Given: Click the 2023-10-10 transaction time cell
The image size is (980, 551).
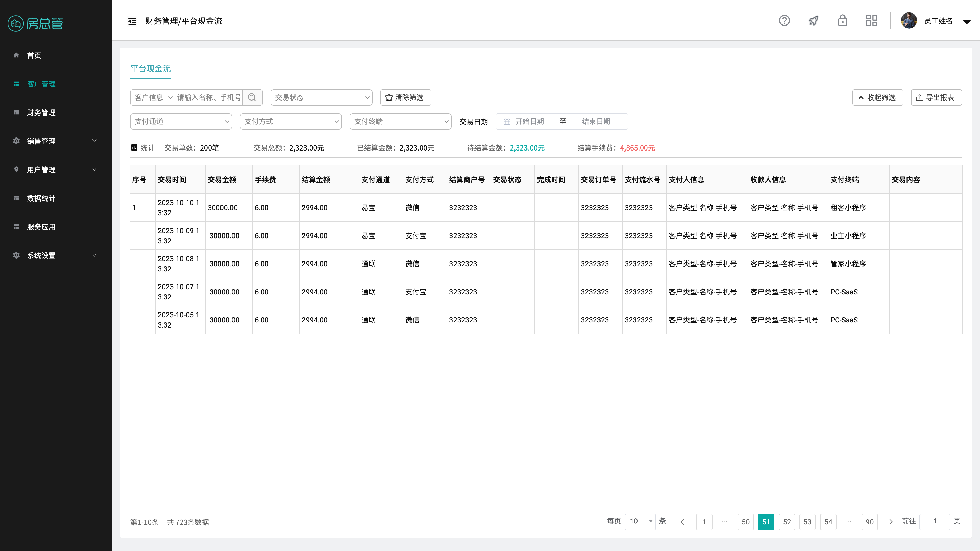Looking at the screenshot, I should pos(180,208).
